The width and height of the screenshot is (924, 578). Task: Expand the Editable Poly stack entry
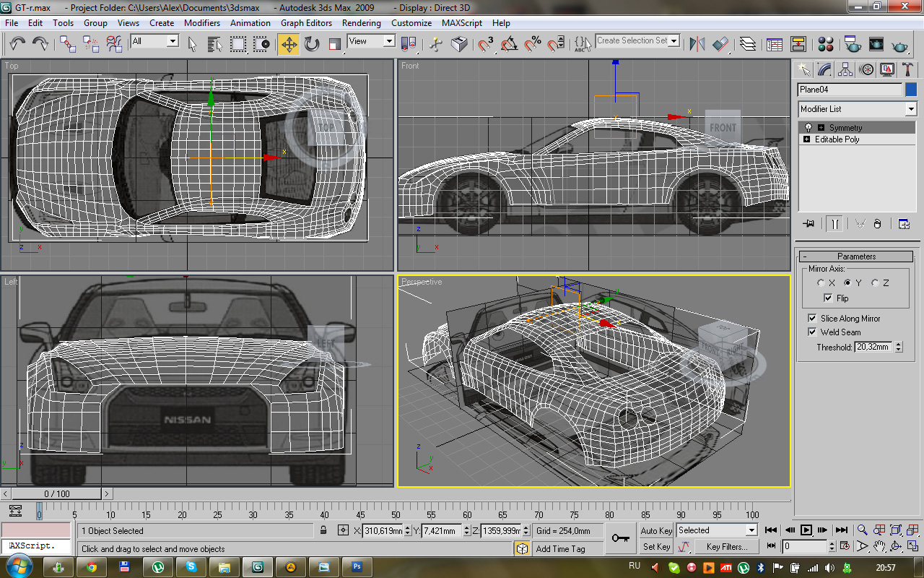[x=806, y=139]
